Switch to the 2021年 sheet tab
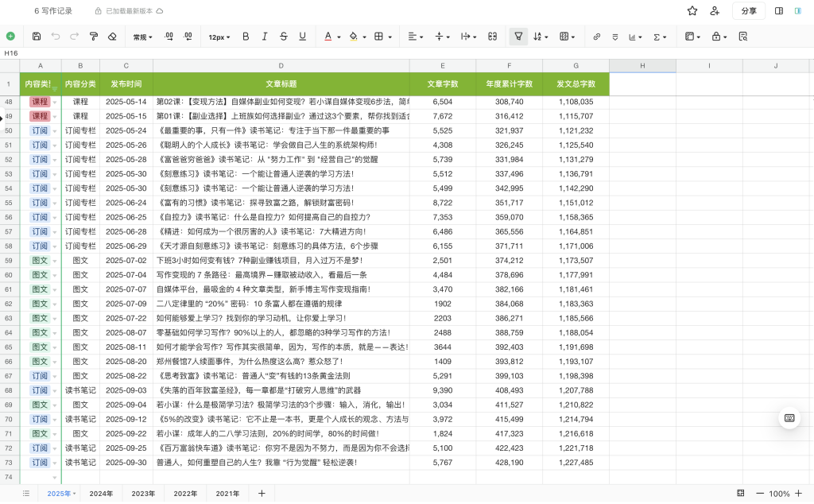This screenshot has height=504, width=814. click(227, 493)
